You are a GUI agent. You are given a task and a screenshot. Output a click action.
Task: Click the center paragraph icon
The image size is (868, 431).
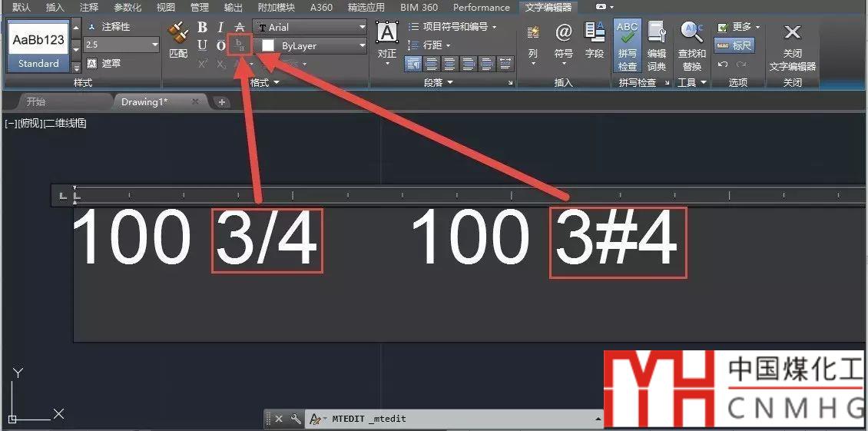[x=449, y=64]
